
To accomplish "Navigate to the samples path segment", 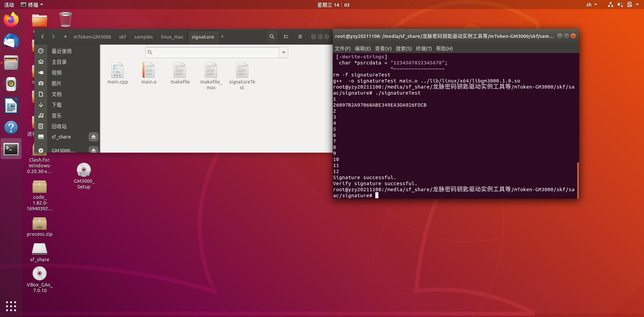I will click(143, 37).
